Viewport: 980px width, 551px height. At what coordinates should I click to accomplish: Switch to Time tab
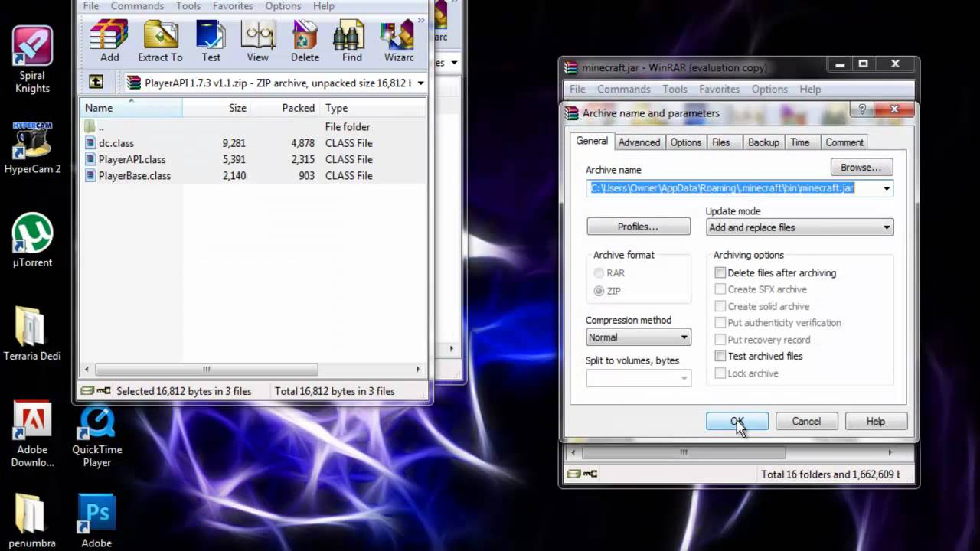point(800,142)
